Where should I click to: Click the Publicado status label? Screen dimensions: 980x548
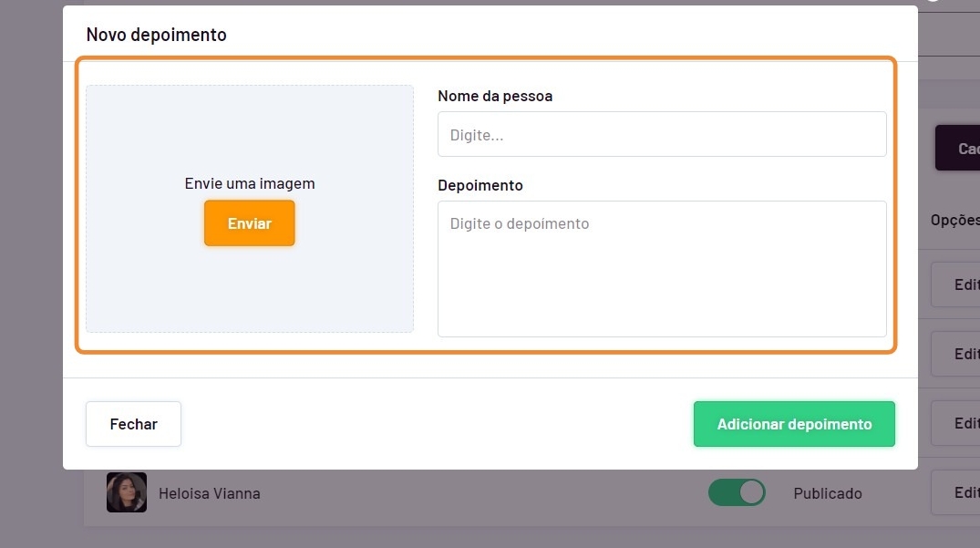[x=828, y=493]
